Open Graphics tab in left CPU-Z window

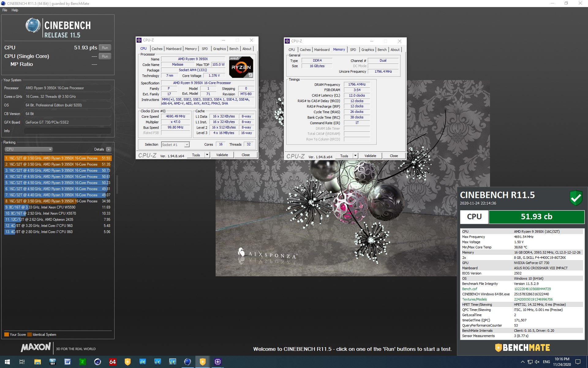[x=219, y=49]
